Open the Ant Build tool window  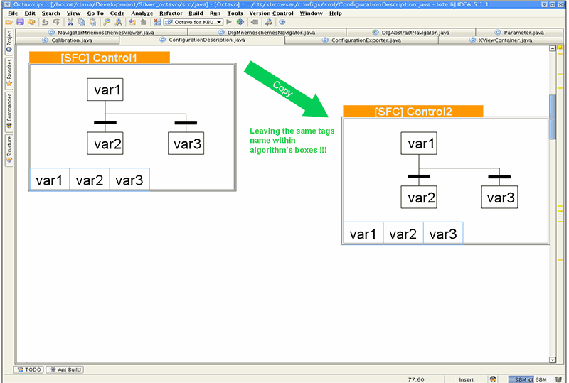pos(65,370)
